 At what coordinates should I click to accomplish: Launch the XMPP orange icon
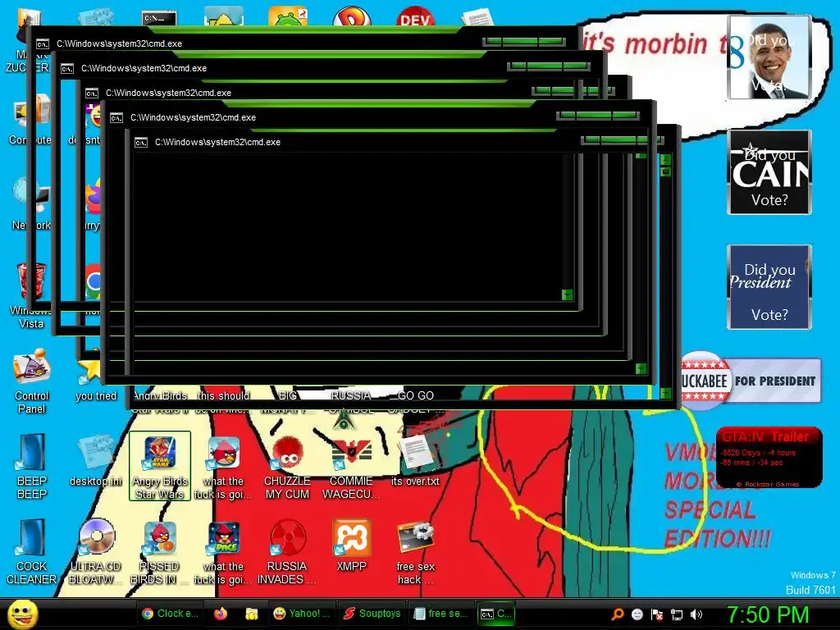coord(351,546)
